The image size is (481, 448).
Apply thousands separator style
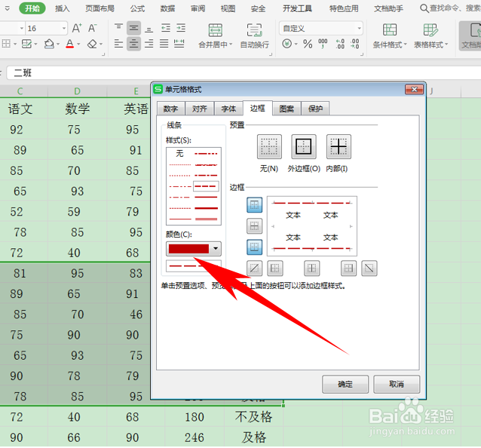click(323, 44)
